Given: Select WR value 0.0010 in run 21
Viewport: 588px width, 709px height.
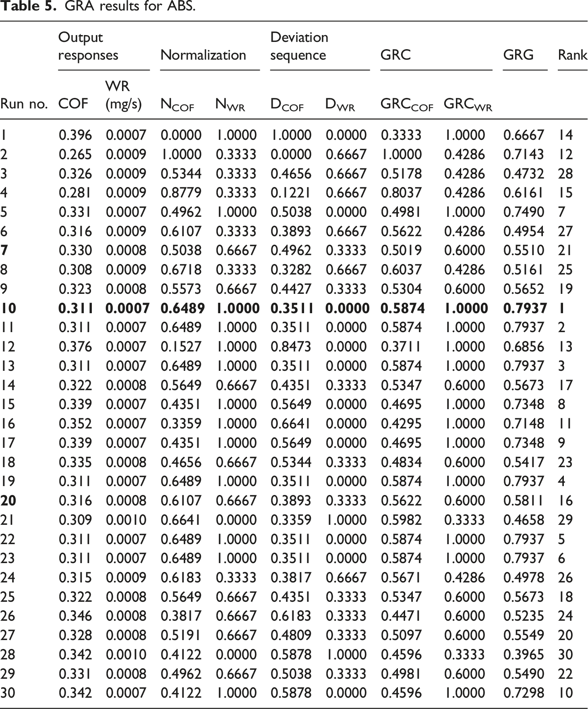Looking at the screenshot, I should point(126,520).
